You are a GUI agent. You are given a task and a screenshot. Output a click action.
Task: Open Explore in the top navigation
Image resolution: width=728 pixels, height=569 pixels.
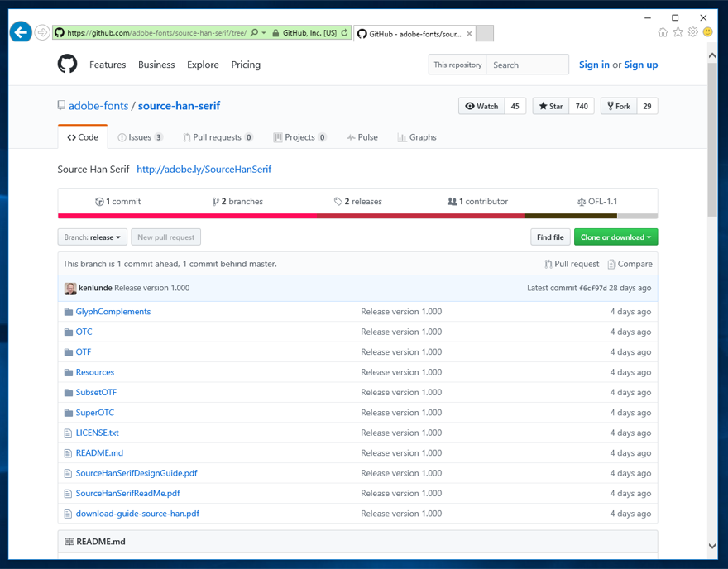[x=203, y=65]
